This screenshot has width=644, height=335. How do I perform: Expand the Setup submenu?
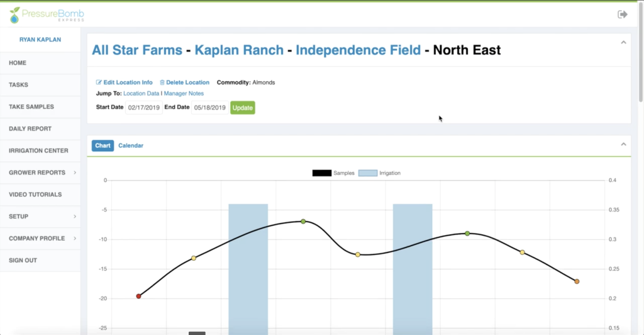click(75, 217)
